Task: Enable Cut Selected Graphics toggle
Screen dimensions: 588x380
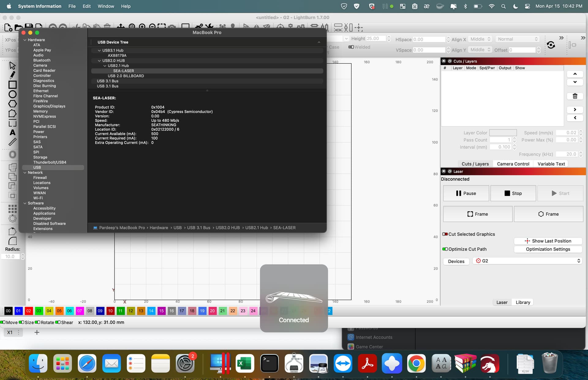Action: [445, 234]
